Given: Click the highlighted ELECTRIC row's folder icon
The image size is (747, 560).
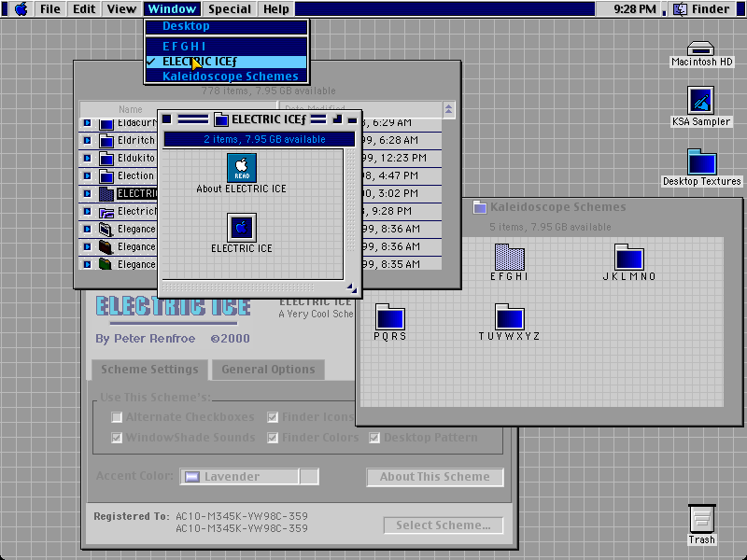Looking at the screenshot, I should pos(106,193).
